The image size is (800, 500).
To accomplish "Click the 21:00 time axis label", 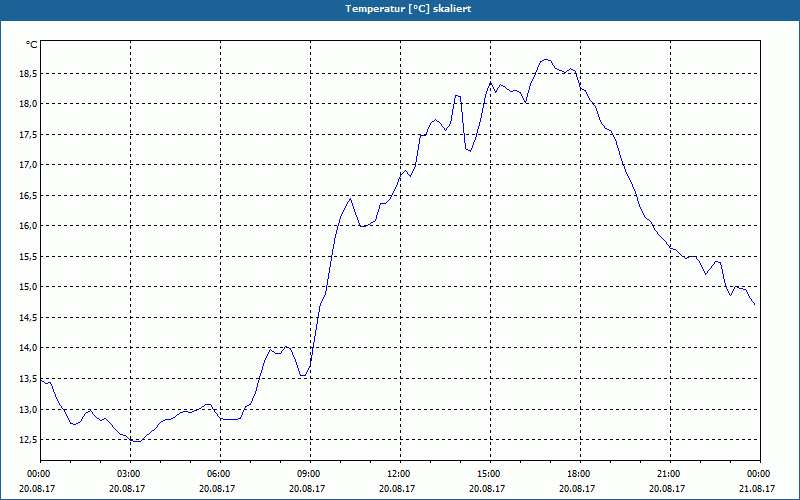I will 670,474.
